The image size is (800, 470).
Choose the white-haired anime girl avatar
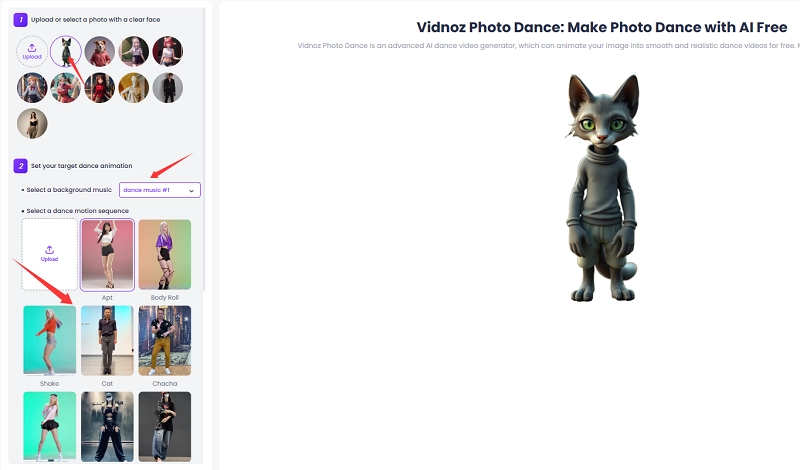pyautogui.click(x=134, y=52)
